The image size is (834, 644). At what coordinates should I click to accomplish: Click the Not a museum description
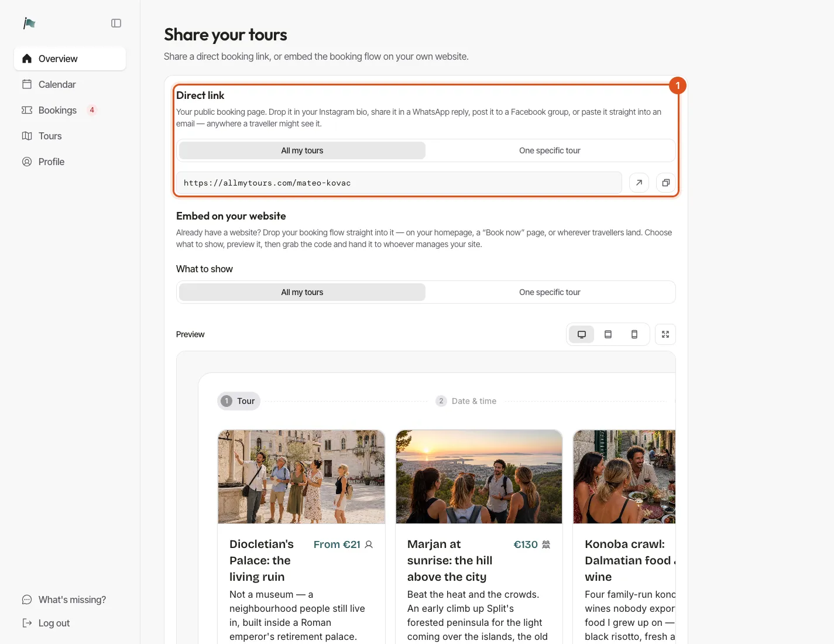(297, 615)
